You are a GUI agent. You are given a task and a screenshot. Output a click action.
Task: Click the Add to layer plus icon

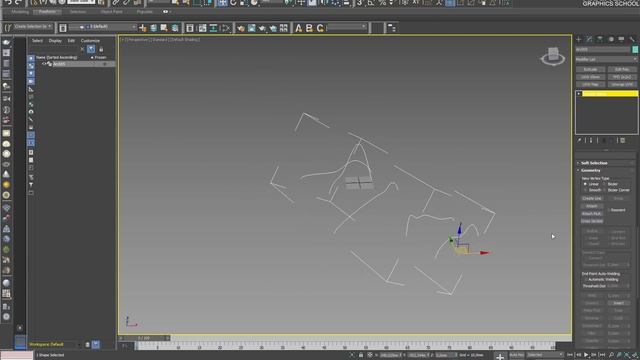coord(142,28)
